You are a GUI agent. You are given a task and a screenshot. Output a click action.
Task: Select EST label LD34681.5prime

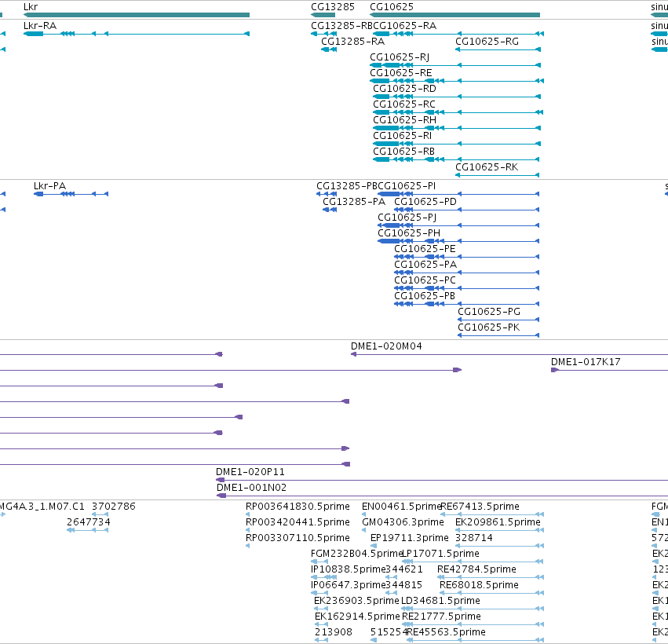[x=441, y=601]
